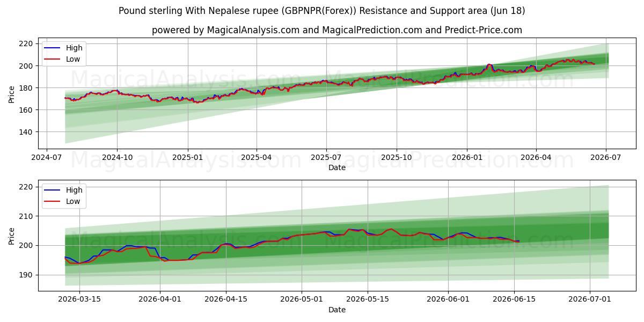Click the '2024-07' tick on top chart
The height and width of the screenshot is (322, 644).
(x=47, y=157)
